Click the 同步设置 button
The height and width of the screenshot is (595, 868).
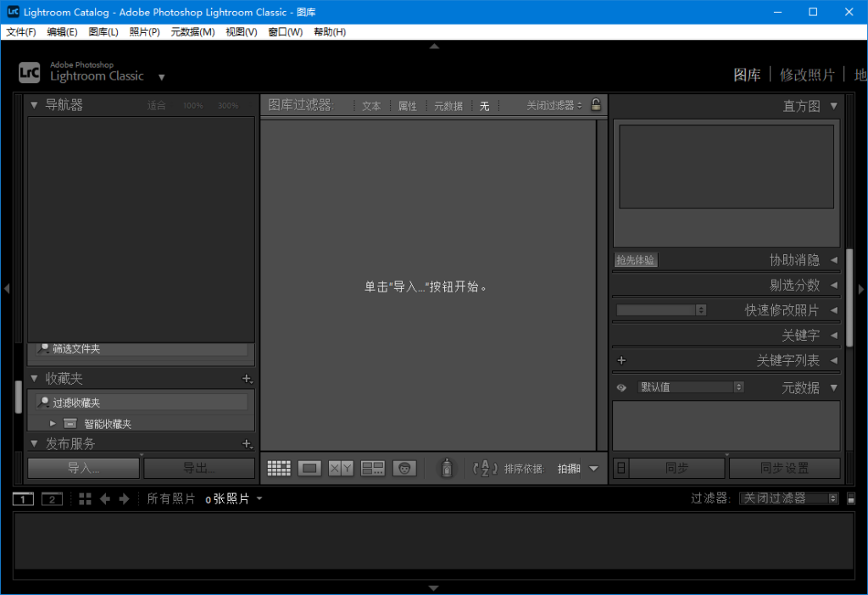[784, 468]
